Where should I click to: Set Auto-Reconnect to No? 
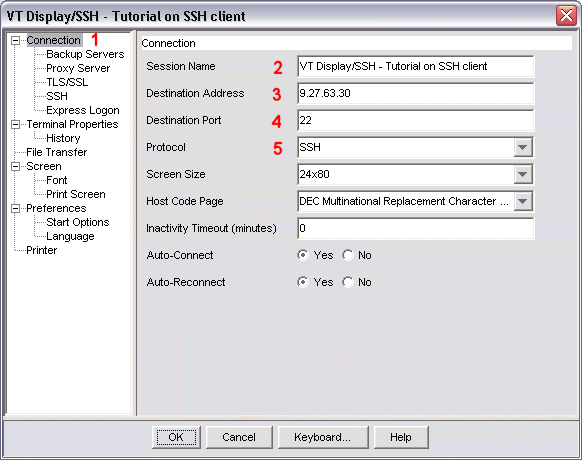click(348, 283)
